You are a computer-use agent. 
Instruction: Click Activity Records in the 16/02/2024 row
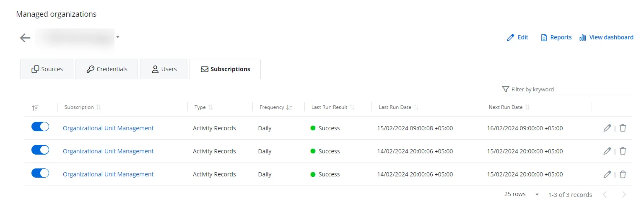point(214,128)
